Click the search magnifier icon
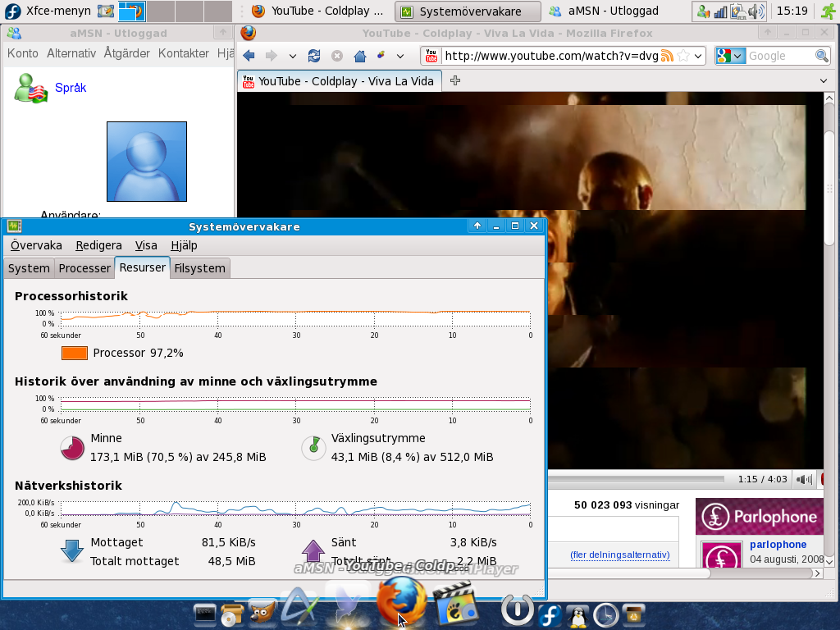 tap(821, 56)
